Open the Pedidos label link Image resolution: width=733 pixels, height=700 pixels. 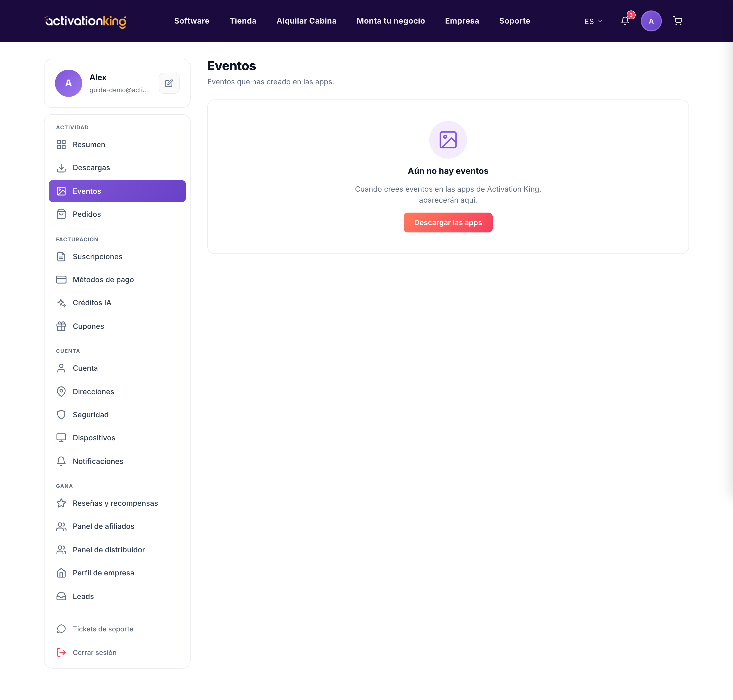tap(87, 214)
